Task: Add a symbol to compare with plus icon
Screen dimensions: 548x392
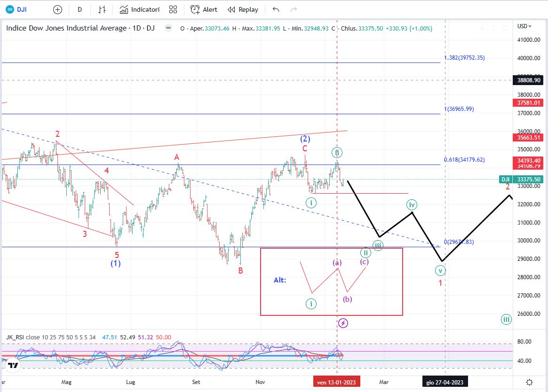Action: coord(57,10)
